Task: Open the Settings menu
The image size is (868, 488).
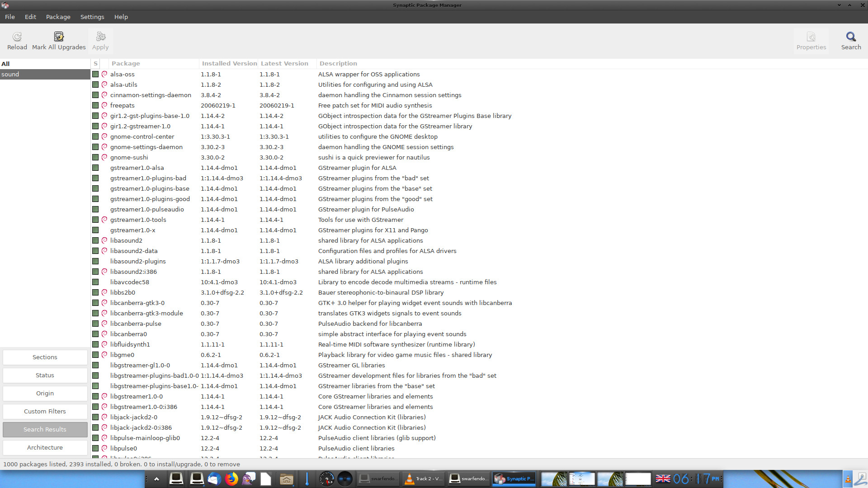Action: [x=92, y=17]
